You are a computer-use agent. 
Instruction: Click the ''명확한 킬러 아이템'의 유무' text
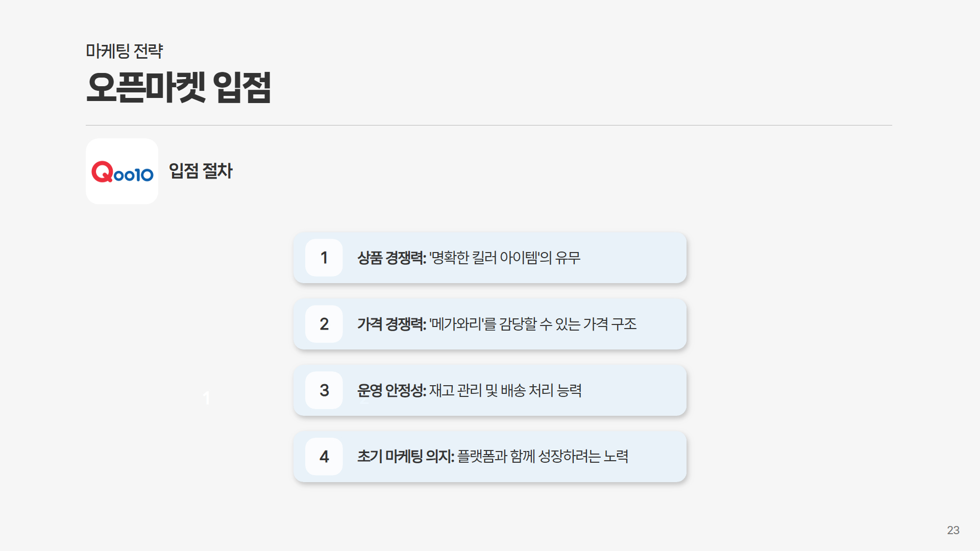(x=505, y=258)
